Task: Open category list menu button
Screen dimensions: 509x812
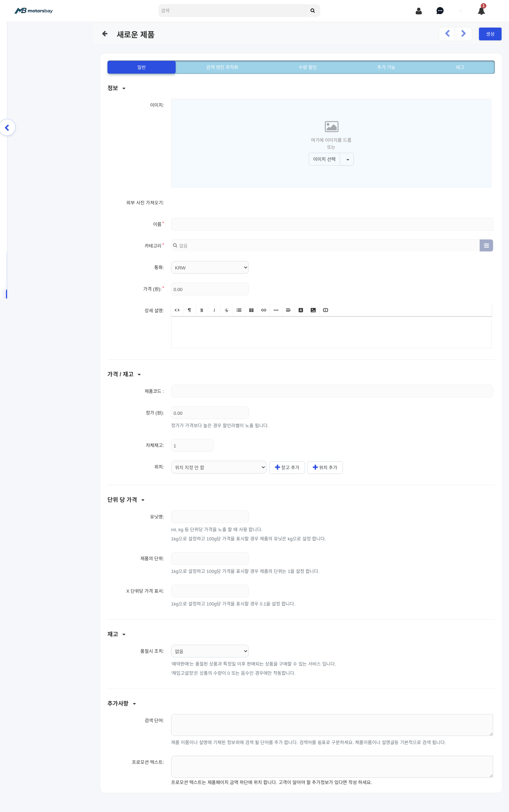Action: point(486,245)
